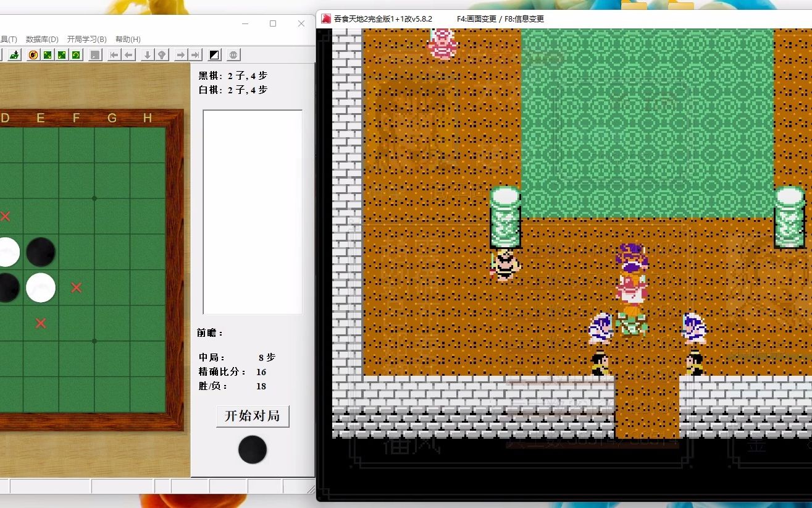Maximize the Othello window
The width and height of the screenshot is (812, 508).
point(273,23)
